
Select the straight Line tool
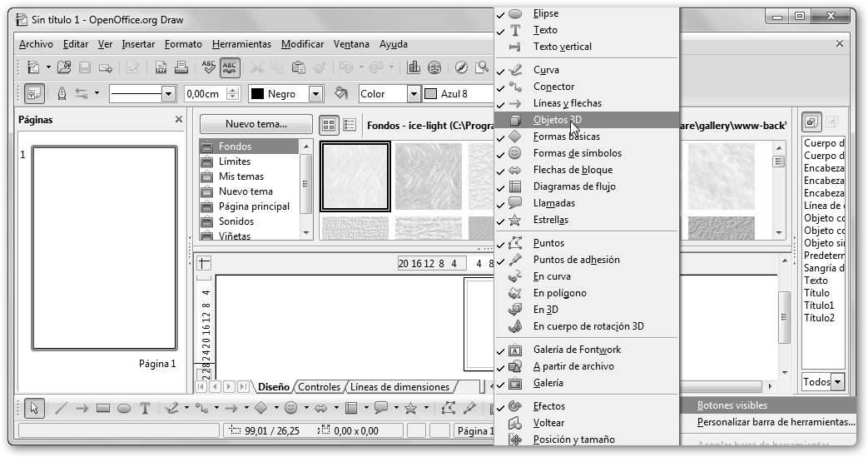61,408
